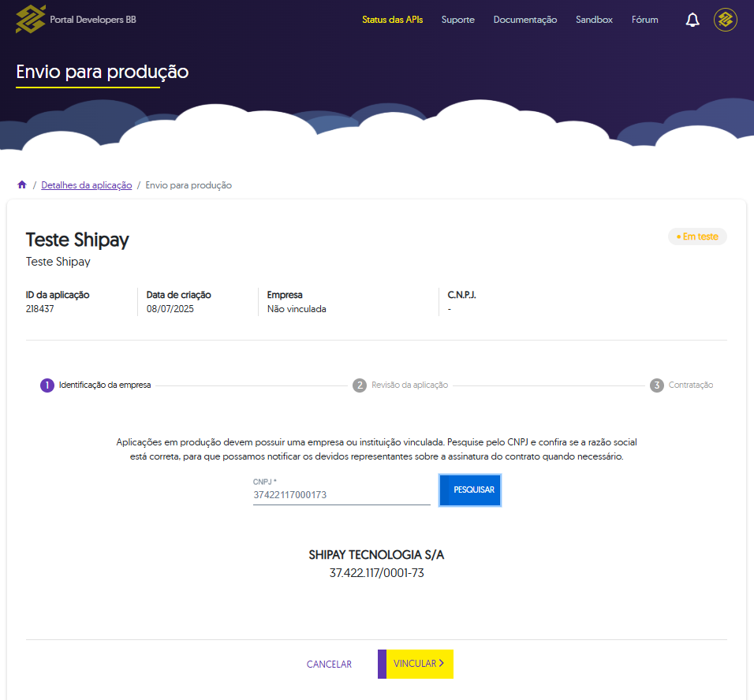This screenshot has height=700, width=754.
Task: Open the Fórum menu item
Action: [645, 20]
